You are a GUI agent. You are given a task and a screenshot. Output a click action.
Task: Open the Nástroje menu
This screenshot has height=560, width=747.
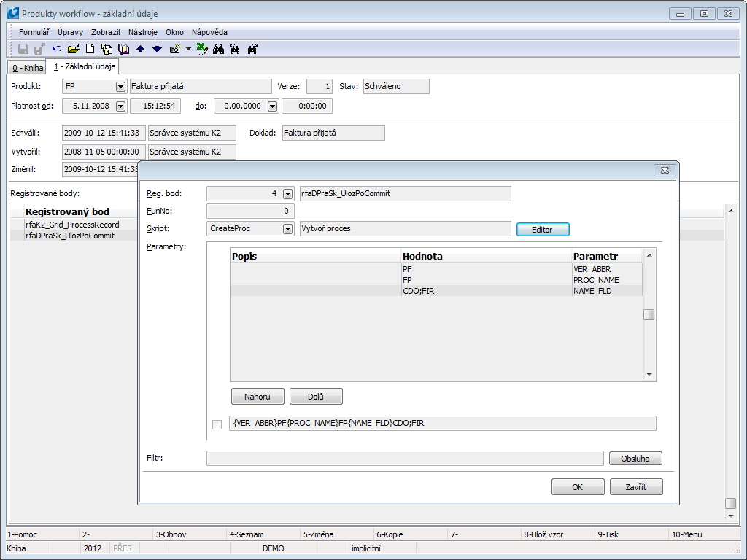click(x=142, y=32)
